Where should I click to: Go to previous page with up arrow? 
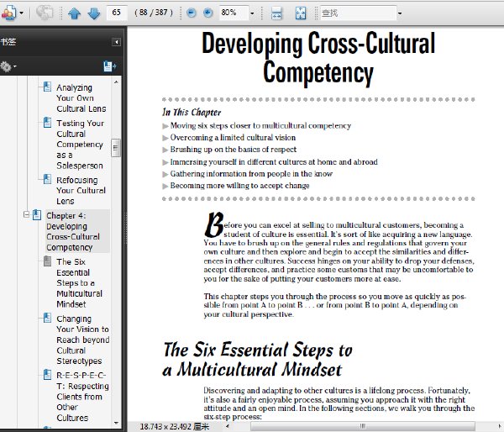pyautogui.click(x=74, y=13)
